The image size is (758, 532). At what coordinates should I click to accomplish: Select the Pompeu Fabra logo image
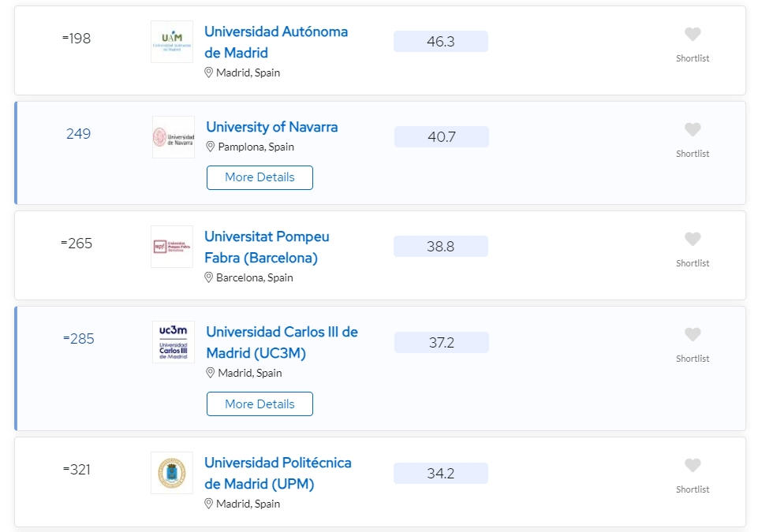pyautogui.click(x=172, y=247)
